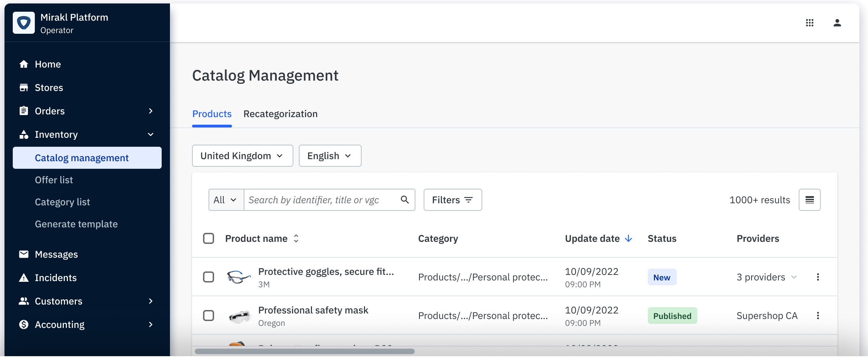Click the 3M brand text
The image size is (868, 361).
point(264,285)
